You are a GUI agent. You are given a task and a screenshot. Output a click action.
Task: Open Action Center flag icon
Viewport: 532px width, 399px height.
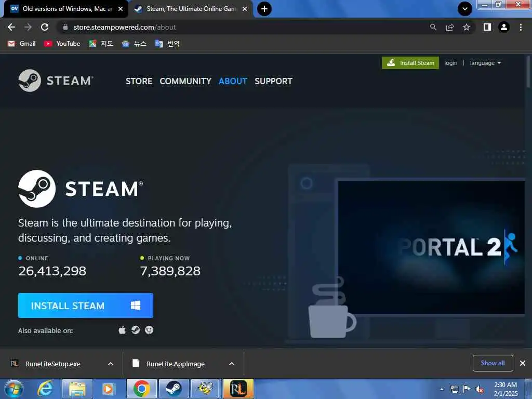[467, 389]
